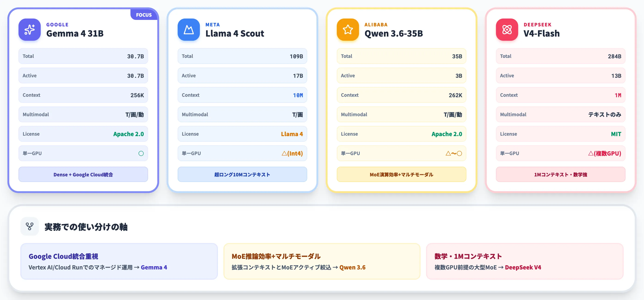Click DeepSeek's Active value 13B

pyautogui.click(x=616, y=76)
